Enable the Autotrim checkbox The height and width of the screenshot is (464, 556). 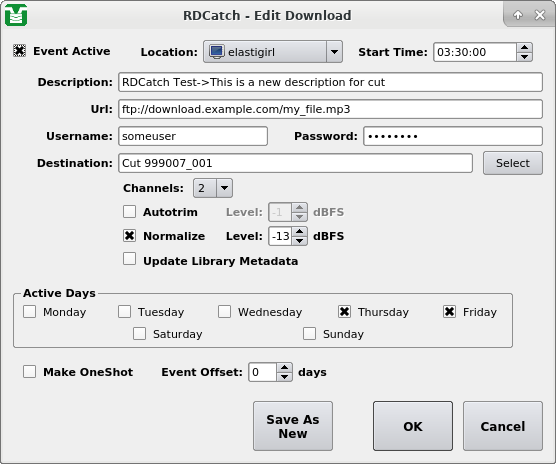pos(129,212)
